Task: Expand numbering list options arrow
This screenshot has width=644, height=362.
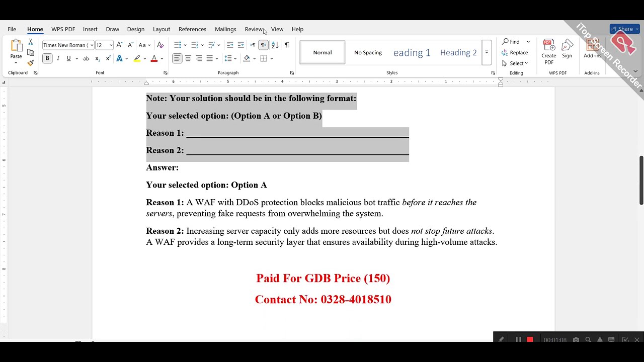Action: click(202, 45)
